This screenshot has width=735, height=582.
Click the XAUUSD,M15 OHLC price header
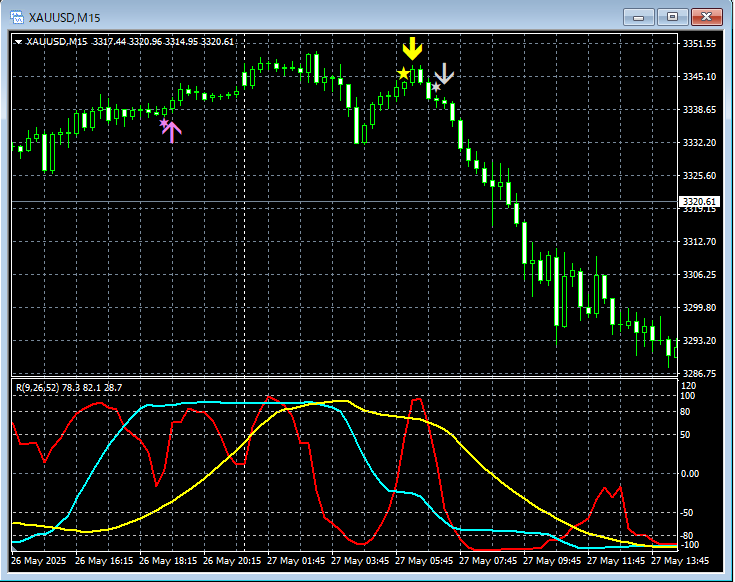click(x=130, y=41)
